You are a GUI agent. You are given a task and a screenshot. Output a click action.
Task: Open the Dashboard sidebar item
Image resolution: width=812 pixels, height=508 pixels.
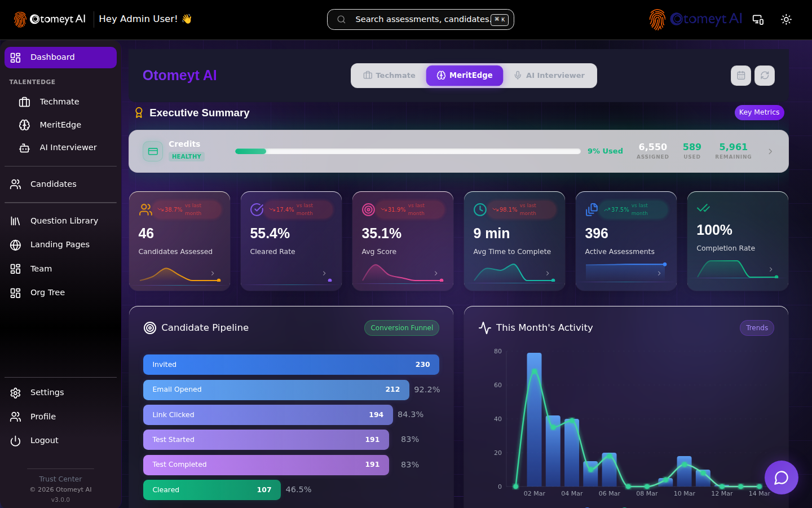pos(60,58)
